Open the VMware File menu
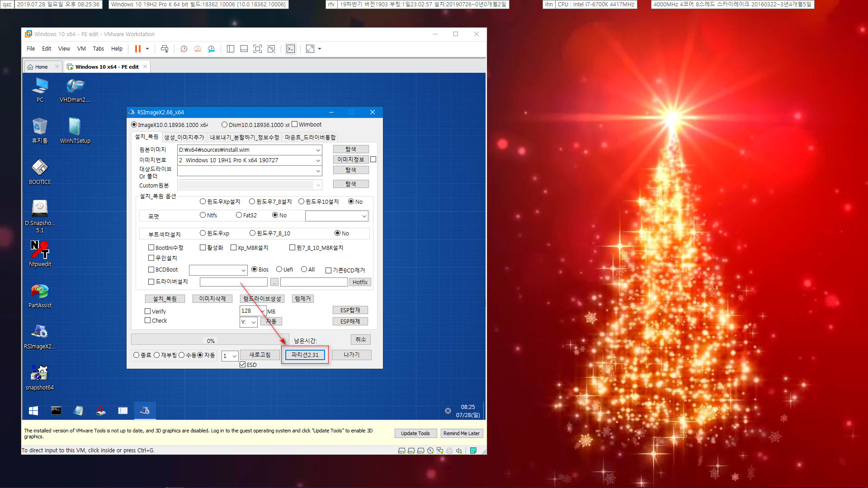 click(x=31, y=49)
